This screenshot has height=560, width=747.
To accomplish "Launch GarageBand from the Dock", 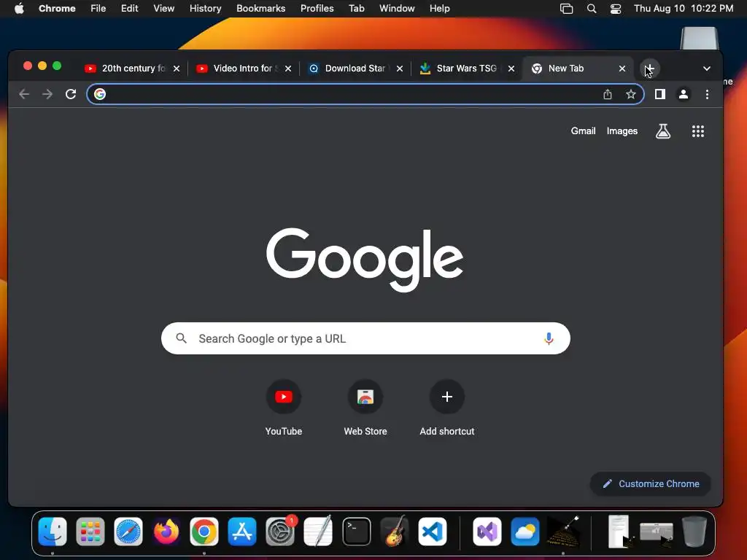I will click(x=395, y=532).
